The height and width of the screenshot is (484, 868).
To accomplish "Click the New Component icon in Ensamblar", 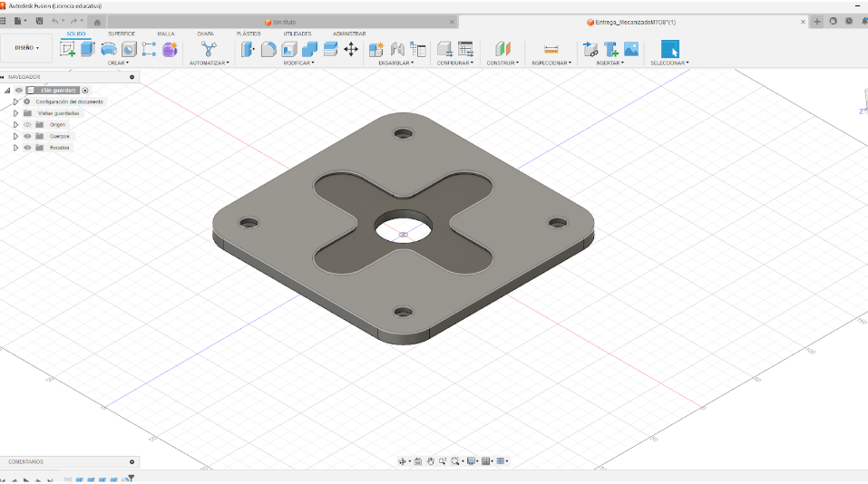I will click(x=376, y=49).
